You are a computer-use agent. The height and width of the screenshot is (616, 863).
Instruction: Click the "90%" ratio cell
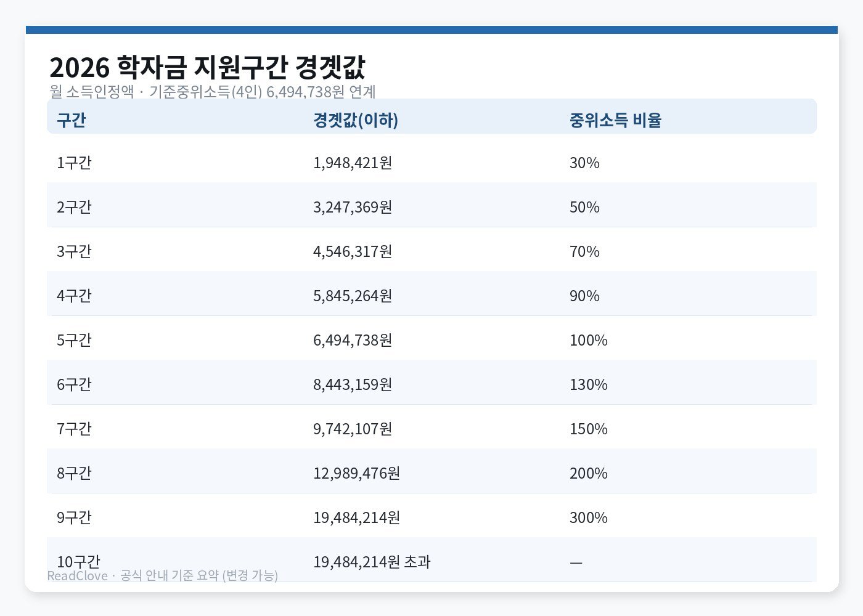tap(584, 296)
